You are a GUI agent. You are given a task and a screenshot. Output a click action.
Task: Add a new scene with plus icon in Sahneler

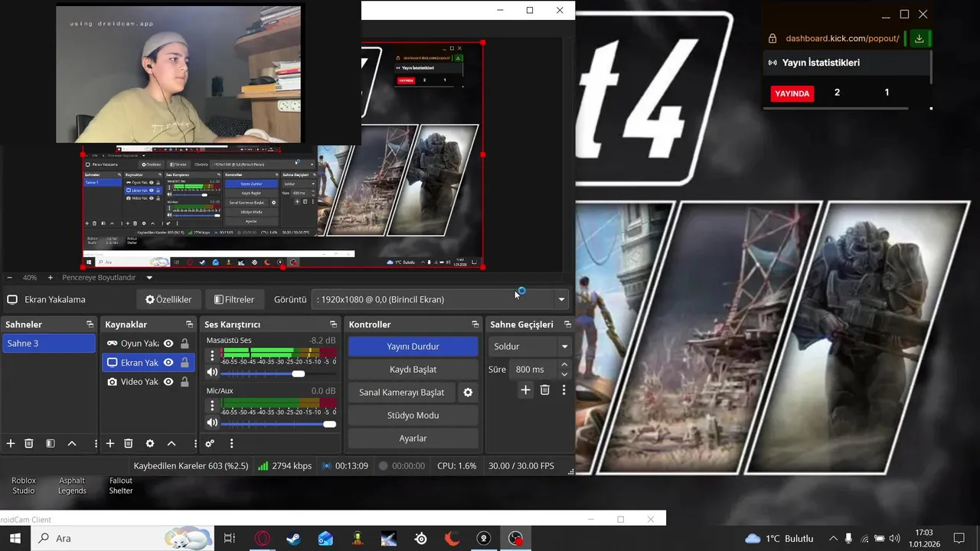[x=11, y=443]
